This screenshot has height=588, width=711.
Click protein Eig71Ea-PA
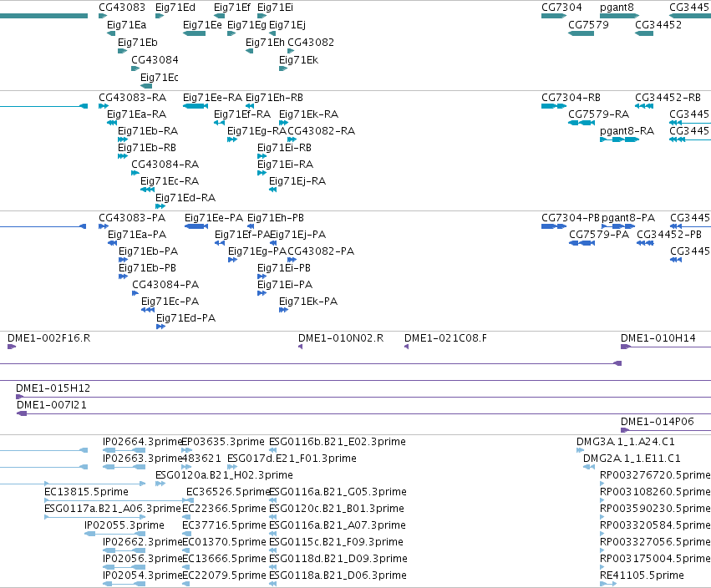[x=137, y=235]
